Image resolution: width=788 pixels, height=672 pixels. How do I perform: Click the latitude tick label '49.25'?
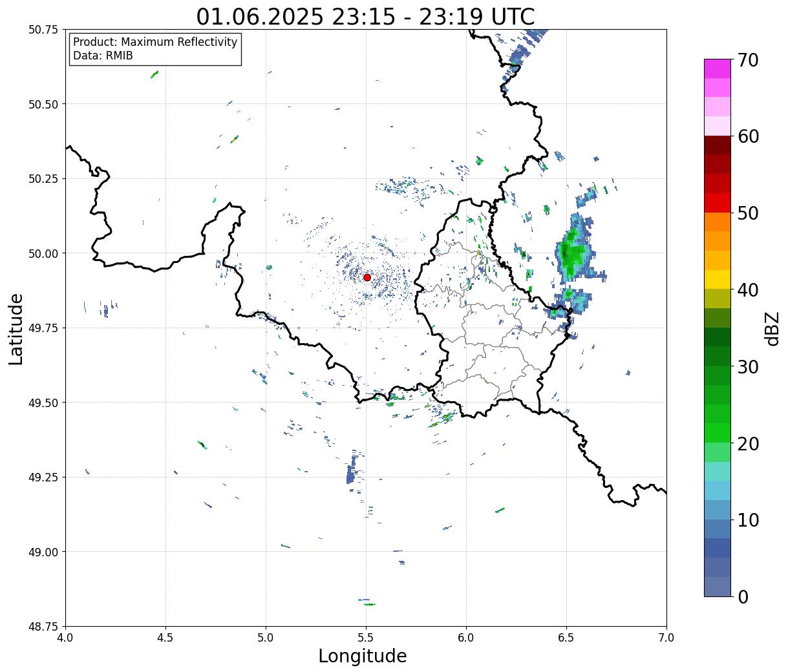tap(43, 478)
